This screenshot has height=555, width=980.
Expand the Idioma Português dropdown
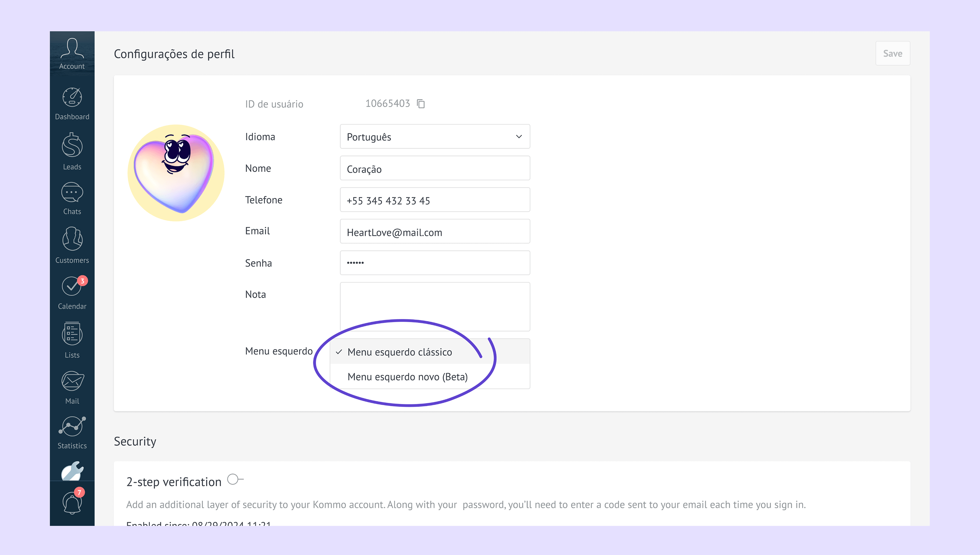[x=435, y=137]
